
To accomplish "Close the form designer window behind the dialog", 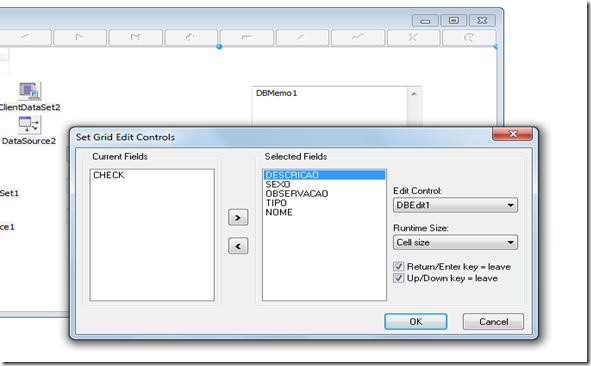I will pos(482,21).
